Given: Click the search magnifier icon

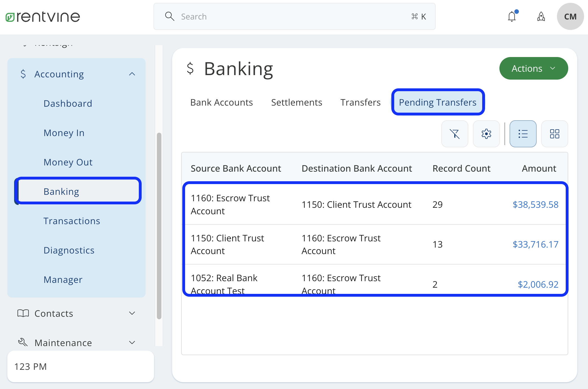Looking at the screenshot, I should (x=170, y=16).
